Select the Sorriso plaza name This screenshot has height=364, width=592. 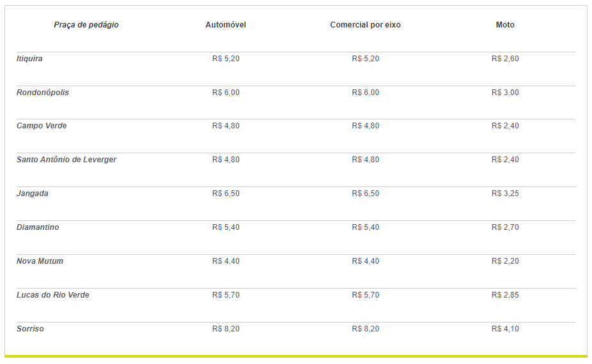pyautogui.click(x=30, y=329)
